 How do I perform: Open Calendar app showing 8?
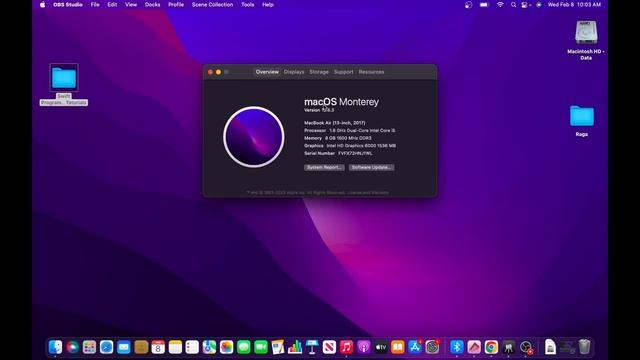click(158, 347)
